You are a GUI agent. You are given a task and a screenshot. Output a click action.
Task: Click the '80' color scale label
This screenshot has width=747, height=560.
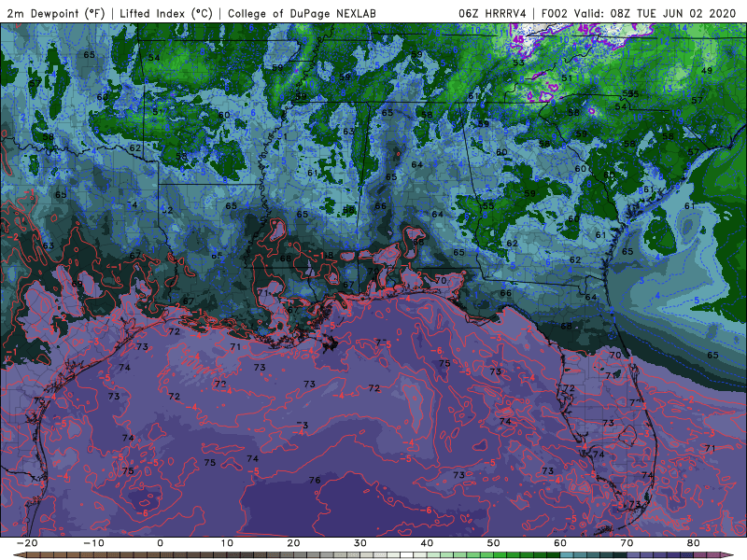[694, 543]
